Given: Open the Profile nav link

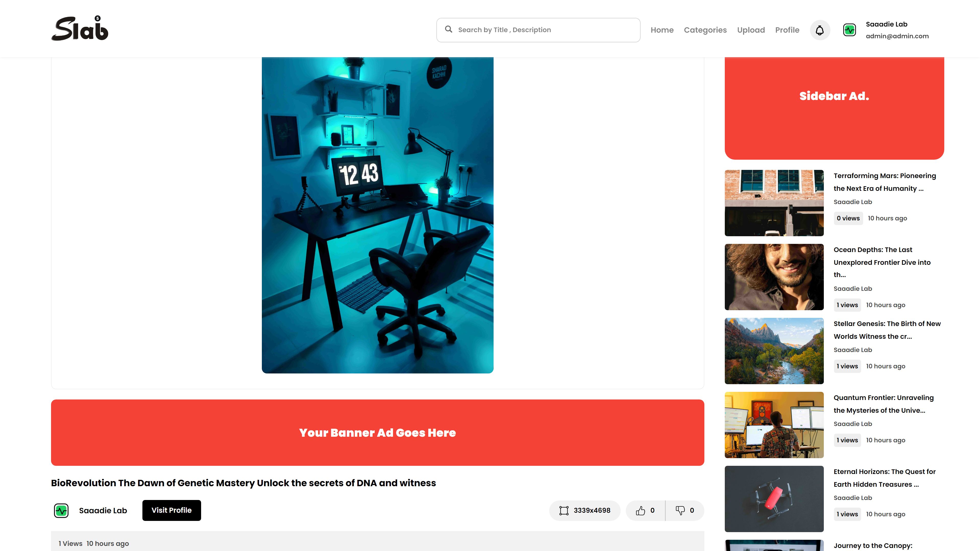Looking at the screenshot, I should point(787,30).
